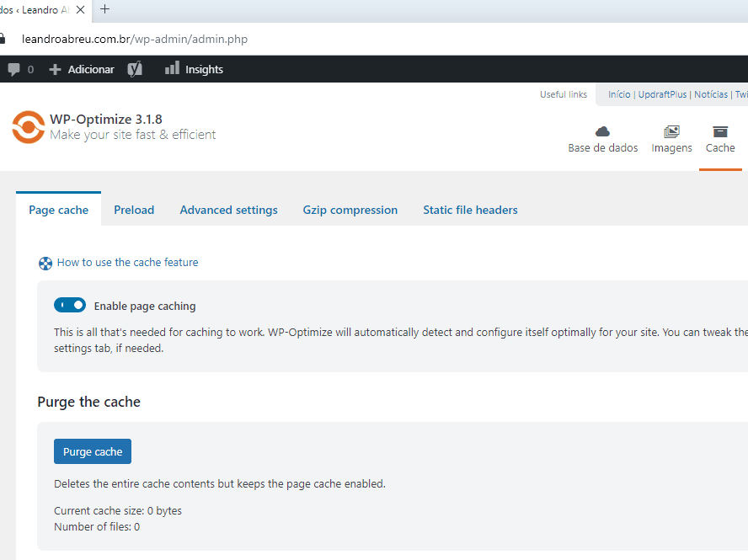Select the Cache section label
Screen dimensions: 748x560
tap(720, 148)
